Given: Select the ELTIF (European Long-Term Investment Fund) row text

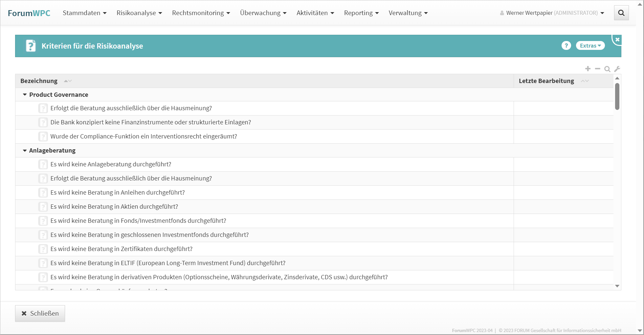Looking at the screenshot, I should click(x=168, y=263).
